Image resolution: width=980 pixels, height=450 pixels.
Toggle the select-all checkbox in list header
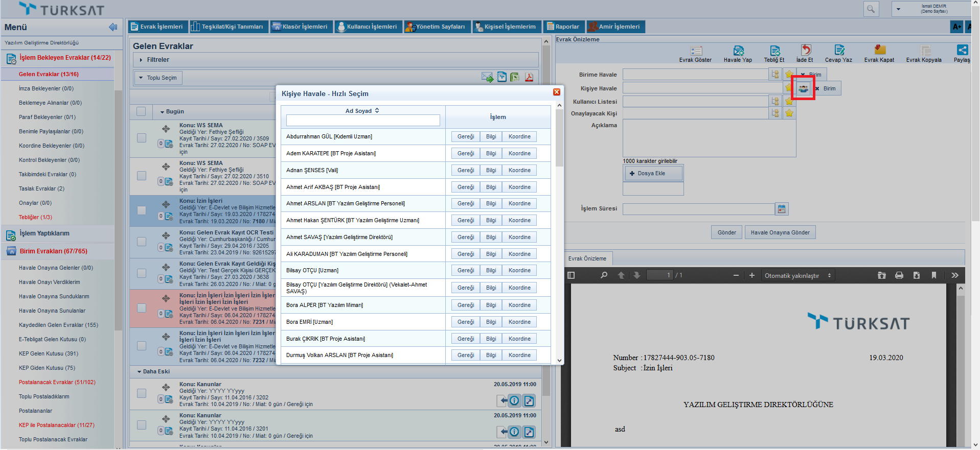click(141, 111)
